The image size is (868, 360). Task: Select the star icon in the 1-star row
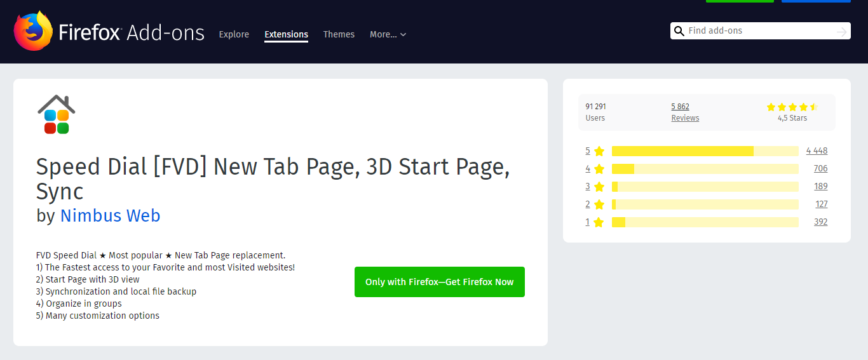(599, 222)
